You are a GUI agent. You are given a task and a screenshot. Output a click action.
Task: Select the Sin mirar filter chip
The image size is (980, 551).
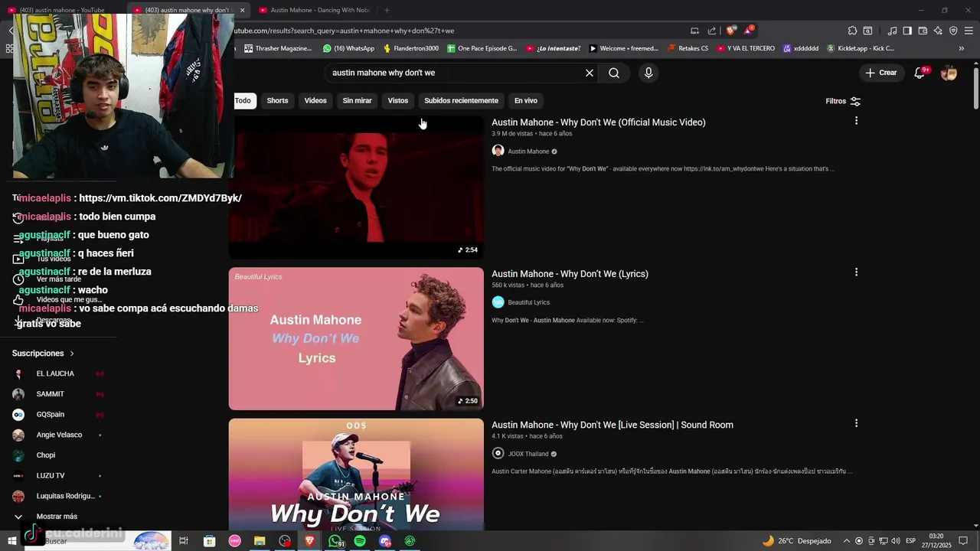click(x=357, y=101)
